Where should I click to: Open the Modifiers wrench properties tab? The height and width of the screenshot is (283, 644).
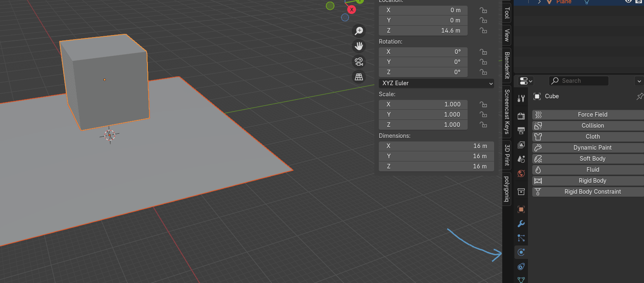coord(521,224)
